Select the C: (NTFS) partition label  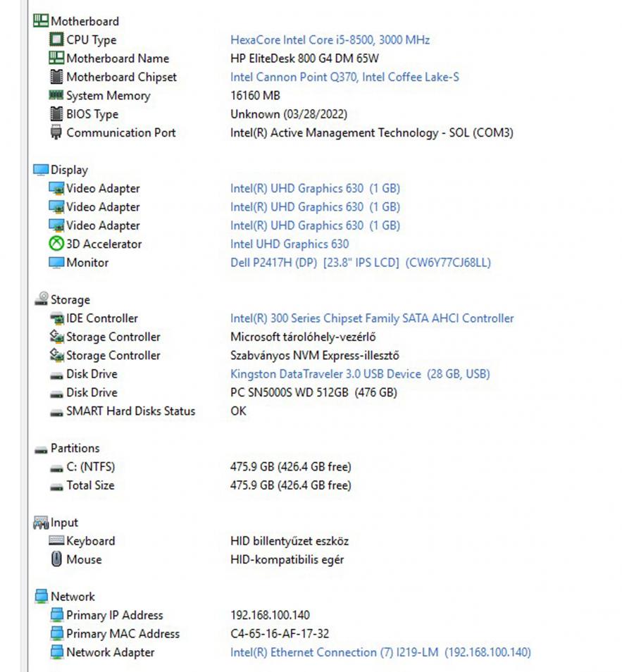pyautogui.click(x=91, y=467)
